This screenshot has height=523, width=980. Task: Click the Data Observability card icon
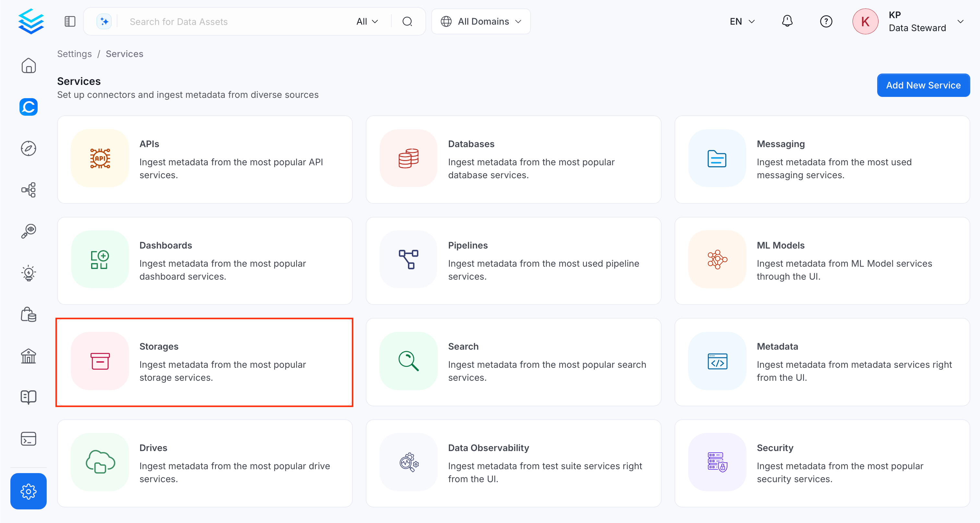point(409,462)
